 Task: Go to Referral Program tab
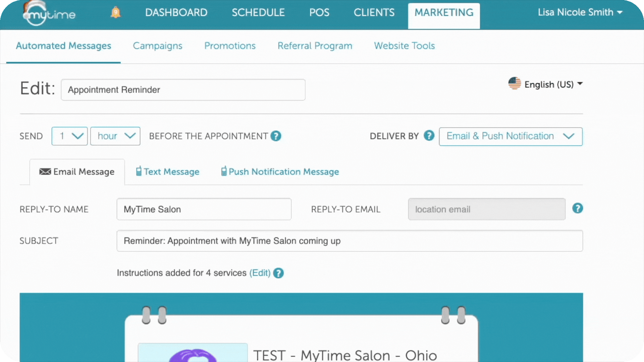click(x=315, y=46)
